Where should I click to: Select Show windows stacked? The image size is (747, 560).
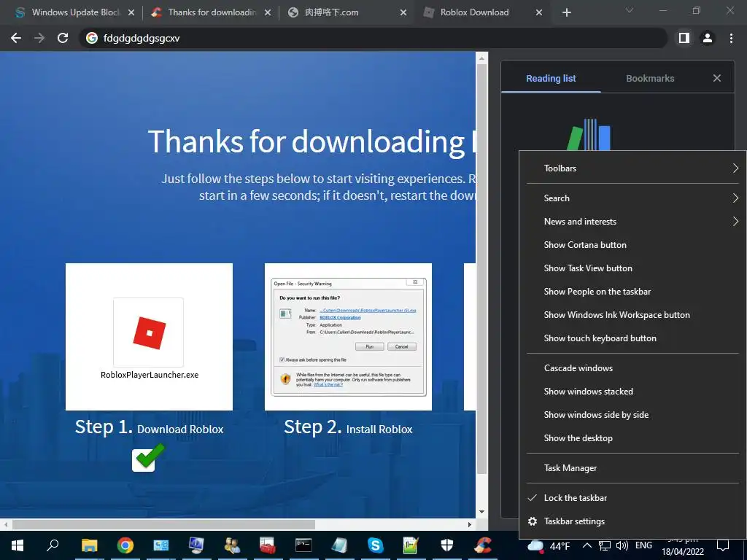click(632, 392)
